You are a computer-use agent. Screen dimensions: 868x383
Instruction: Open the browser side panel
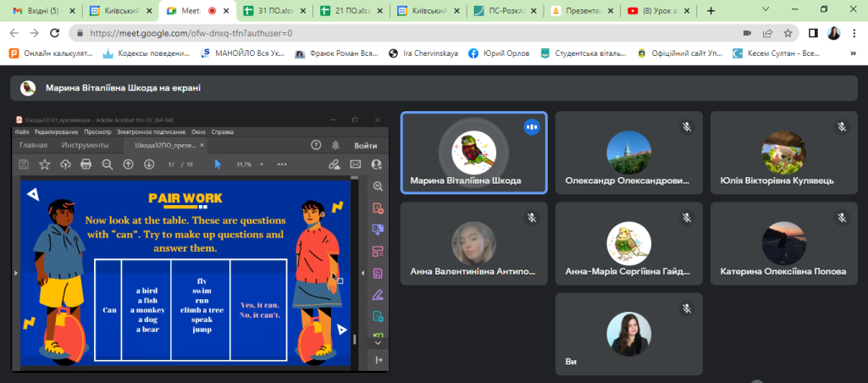pyautogui.click(x=813, y=33)
